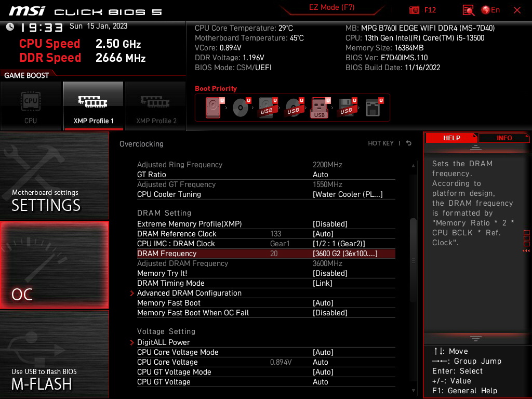Open the OC overclocking section
This screenshot has width=532, height=399.
tap(54, 265)
